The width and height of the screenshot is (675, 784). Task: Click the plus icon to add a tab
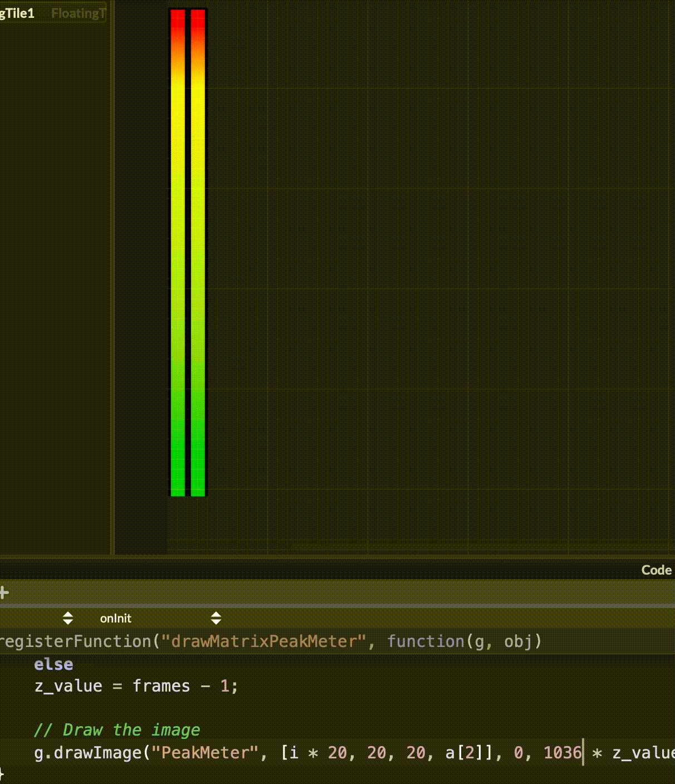(4, 593)
